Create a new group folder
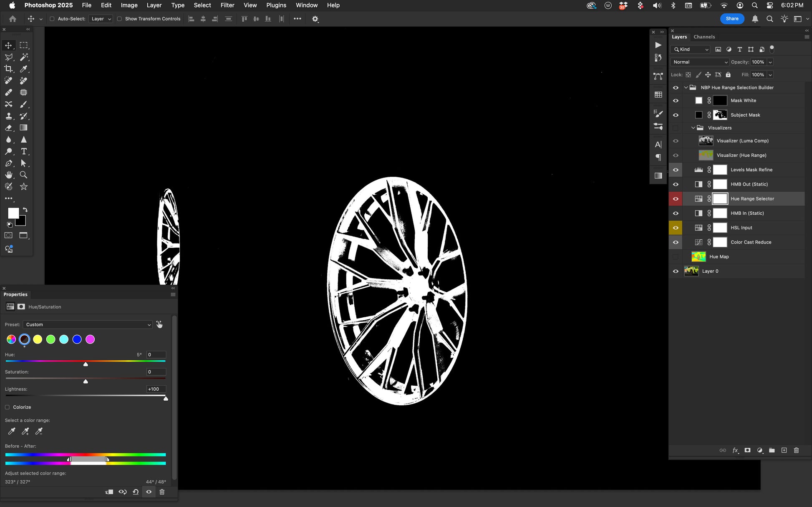812x507 pixels. coord(772,450)
